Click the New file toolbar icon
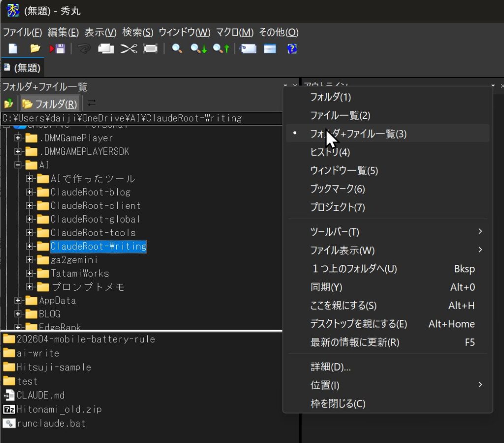 (13, 49)
